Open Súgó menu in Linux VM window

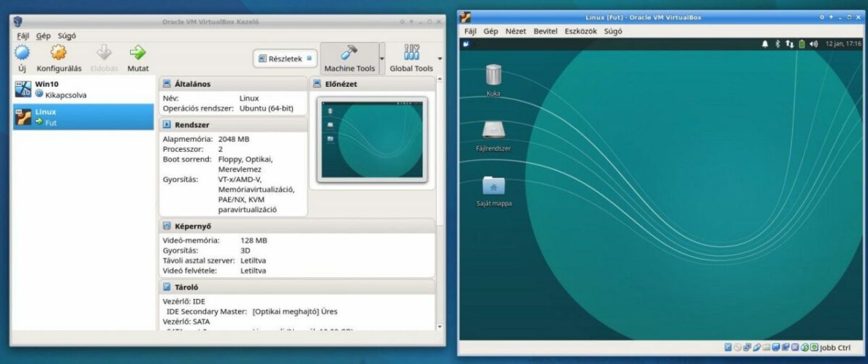[613, 31]
